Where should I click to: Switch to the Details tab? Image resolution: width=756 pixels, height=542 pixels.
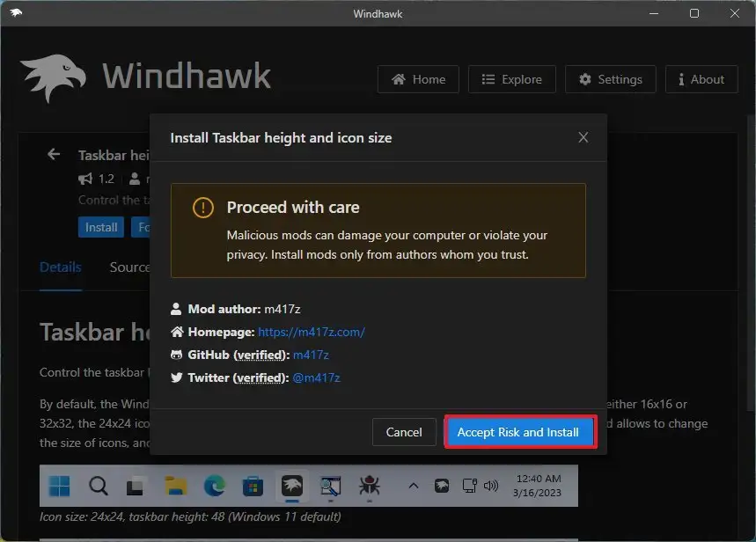pos(60,267)
